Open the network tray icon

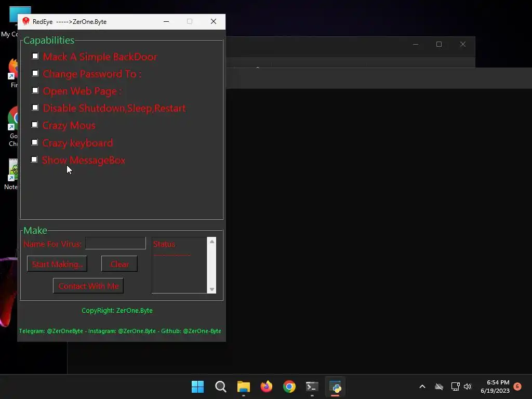point(455,387)
